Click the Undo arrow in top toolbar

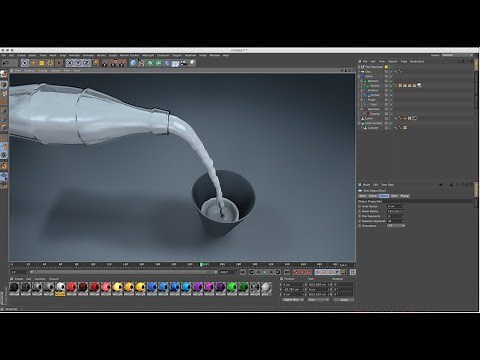pos(5,63)
